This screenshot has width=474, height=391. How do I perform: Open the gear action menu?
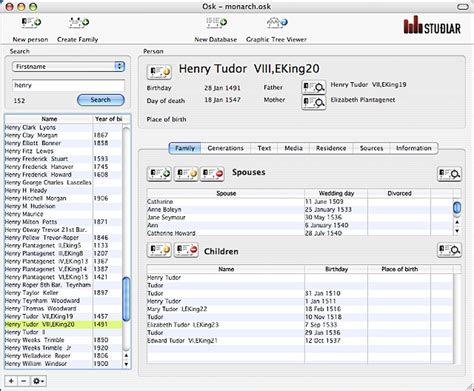point(38,381)
